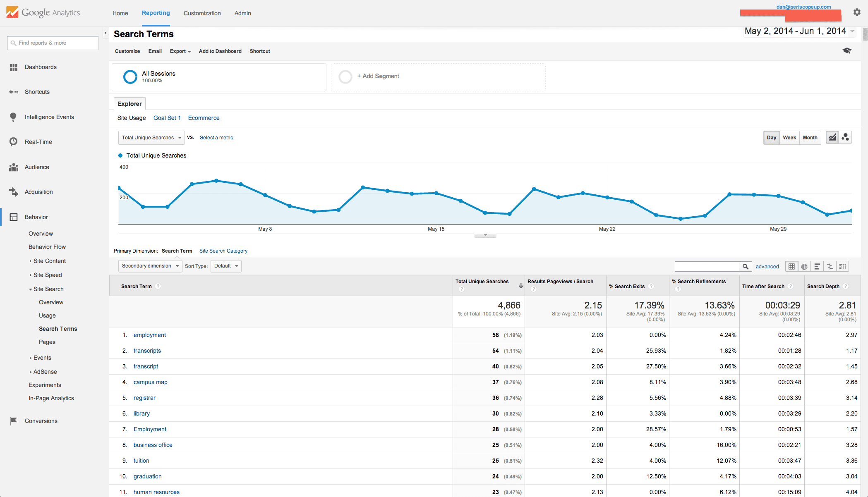Switch to data table view icon
This screenshot has height=497, width=868.
pyautogui.click(x=791, y=266)
